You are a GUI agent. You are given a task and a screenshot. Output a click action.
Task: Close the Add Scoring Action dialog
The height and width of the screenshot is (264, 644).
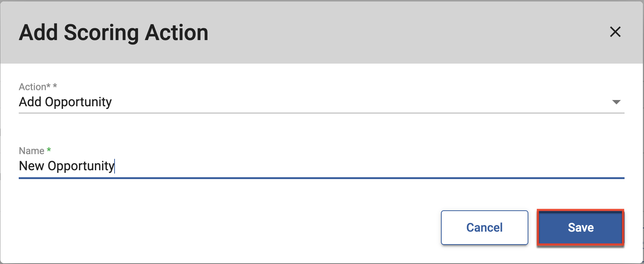pyautogui.click(x=615, y=32)
